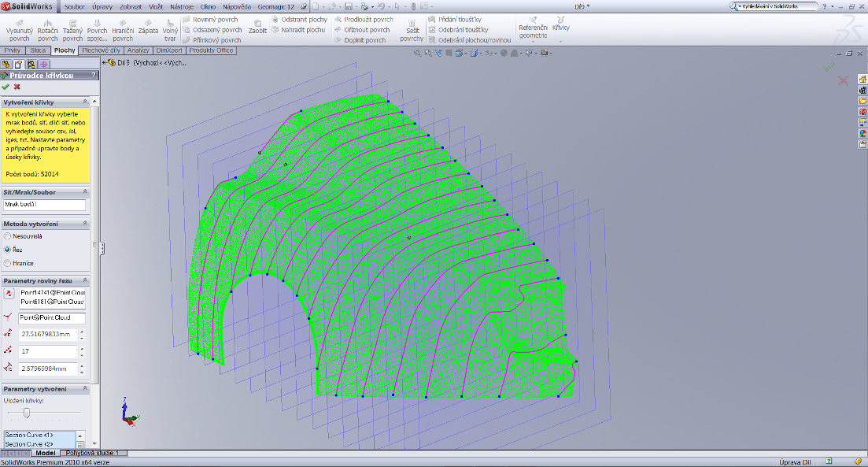Select the Hranice creation method
The width and height of the screenshot is (868, 467).
click(x=8, y=263)
